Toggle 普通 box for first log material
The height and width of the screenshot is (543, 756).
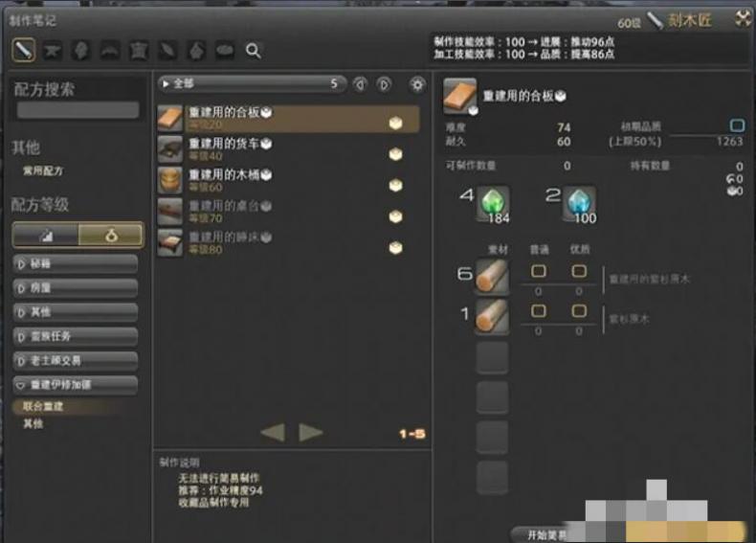[x=539, y=271]
